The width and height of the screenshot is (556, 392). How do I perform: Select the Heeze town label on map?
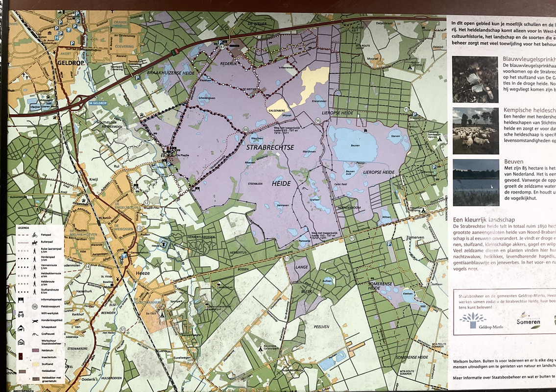click(143, 273)
